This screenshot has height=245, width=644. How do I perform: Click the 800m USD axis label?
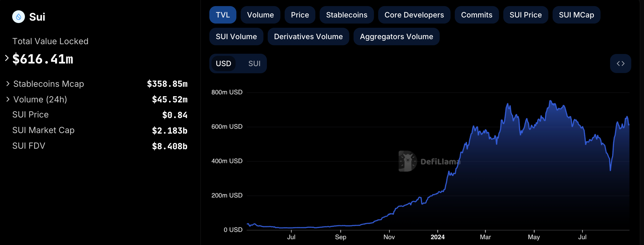pyautogui.click(x=227, y=92)
